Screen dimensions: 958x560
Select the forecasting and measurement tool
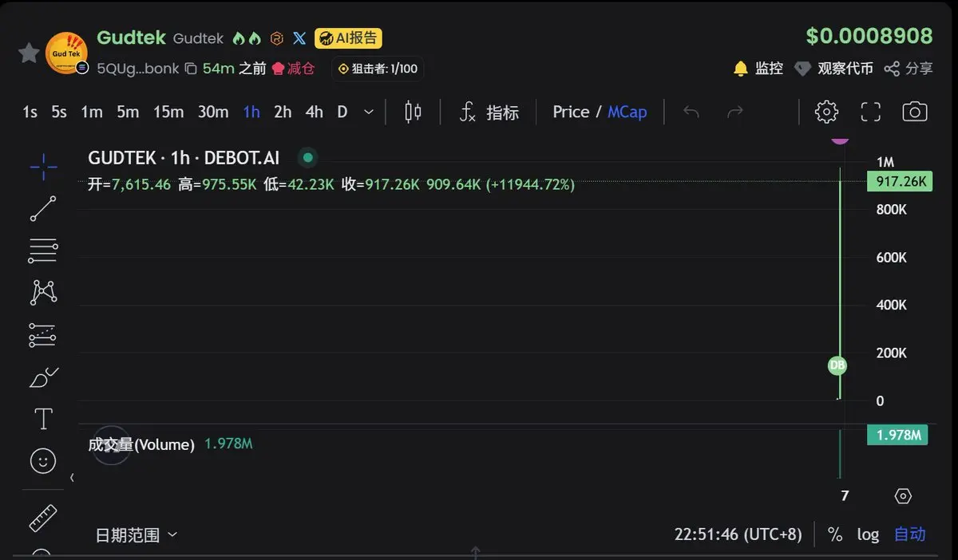pos(43,335)
